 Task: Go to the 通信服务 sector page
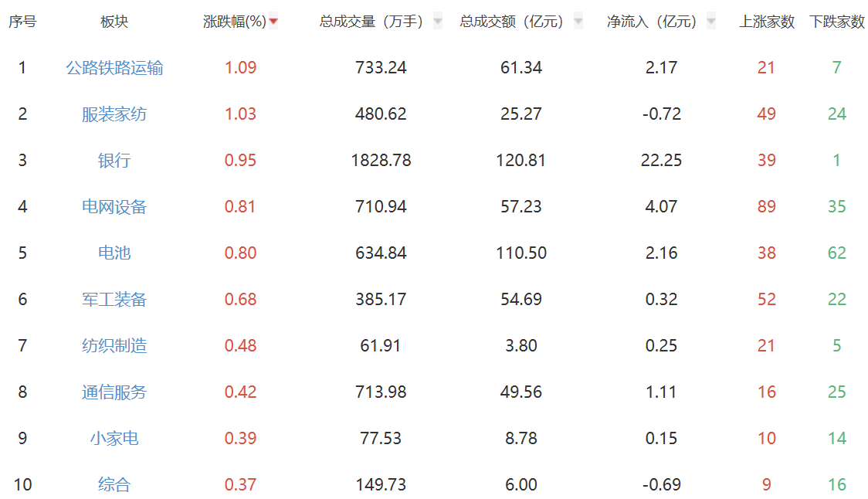[x=114, y=392]
